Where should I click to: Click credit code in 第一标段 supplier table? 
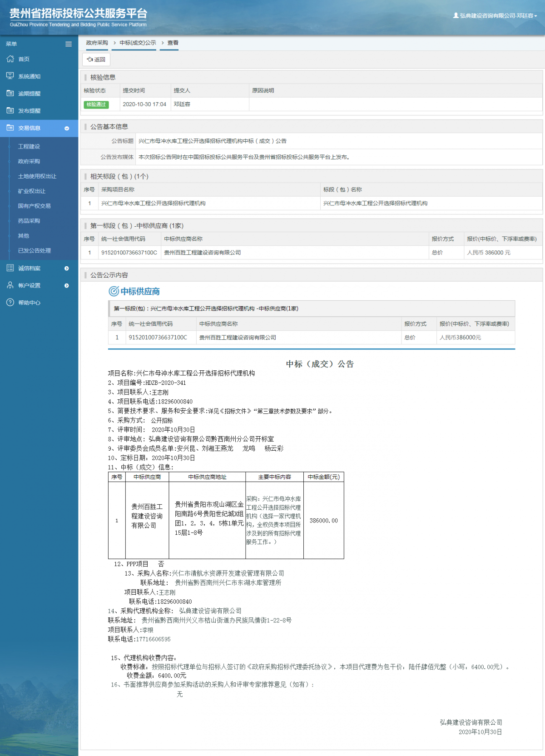tap(129, 253)
